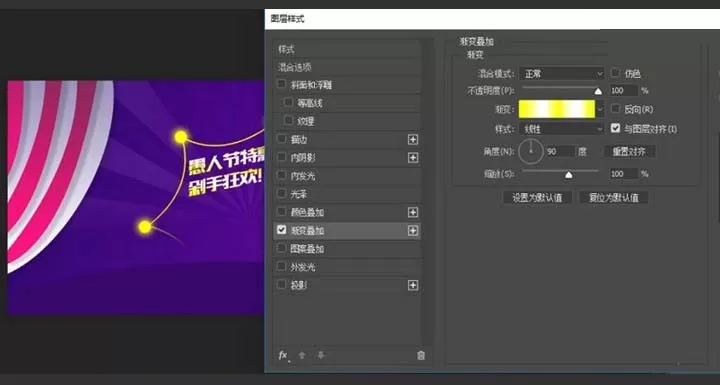
Task: Enable the 内发光 checkbox
Action: [281, 175]
